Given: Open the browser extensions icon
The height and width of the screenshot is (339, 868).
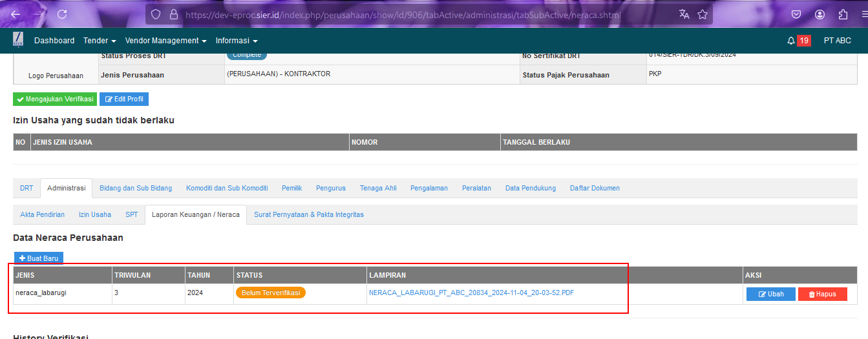Looking at the screenshot, I should (x=843, y=14).
